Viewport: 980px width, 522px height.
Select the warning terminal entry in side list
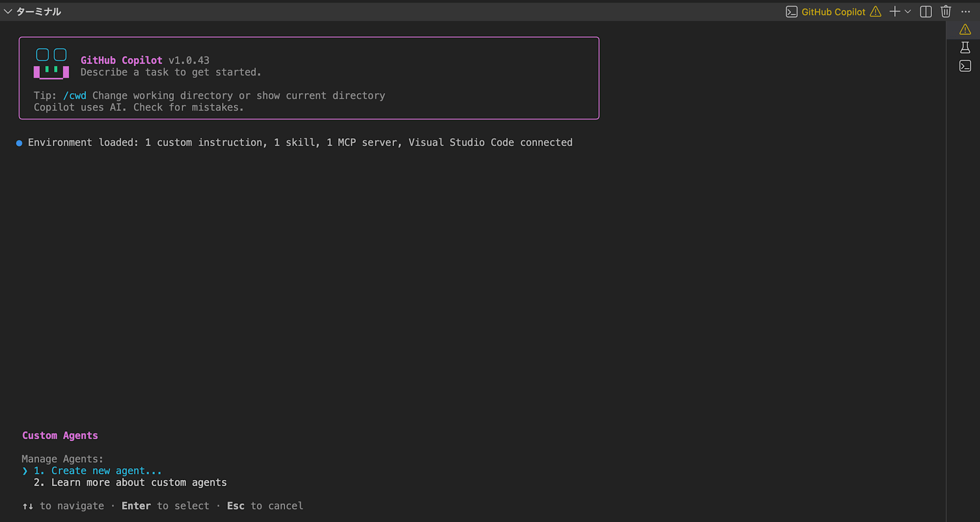click(x=965, y=29)
